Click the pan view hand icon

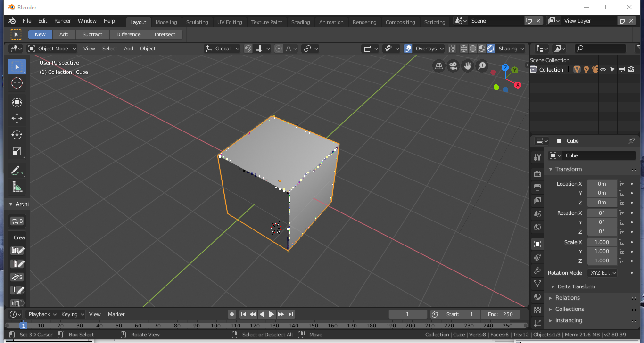click(467, 66)
